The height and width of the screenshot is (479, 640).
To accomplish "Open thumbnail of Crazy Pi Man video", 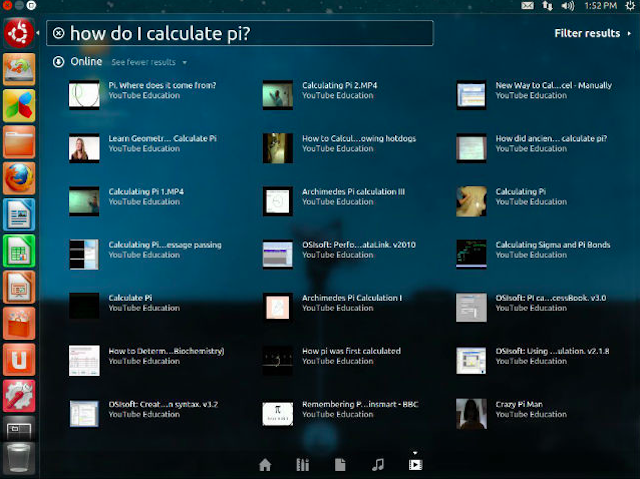I will (x=471, y=414).
